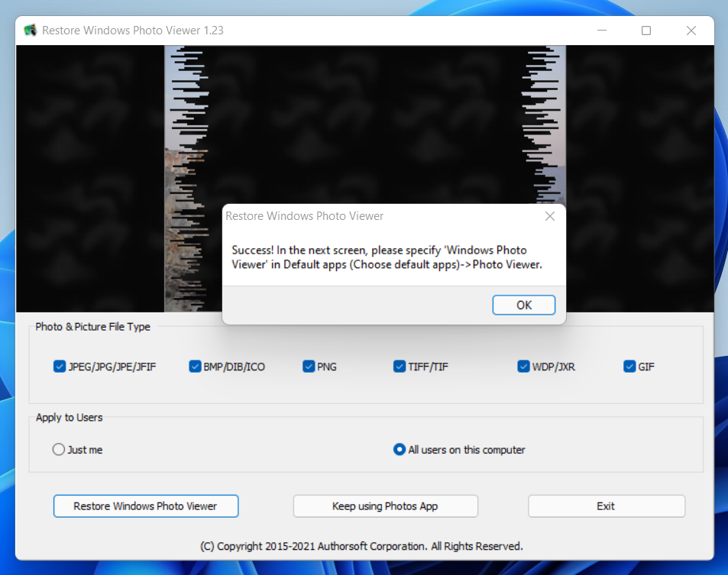The width and height of the screenshot is (728, 575).
Task: Click OK in the success dialog
Action: (524, 305)
